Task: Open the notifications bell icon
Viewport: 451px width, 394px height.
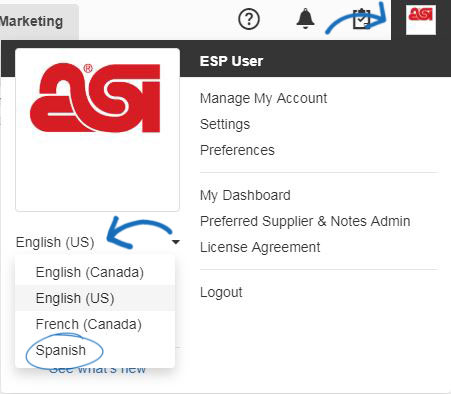Action: pyautogui.click(x=305, y=19)
